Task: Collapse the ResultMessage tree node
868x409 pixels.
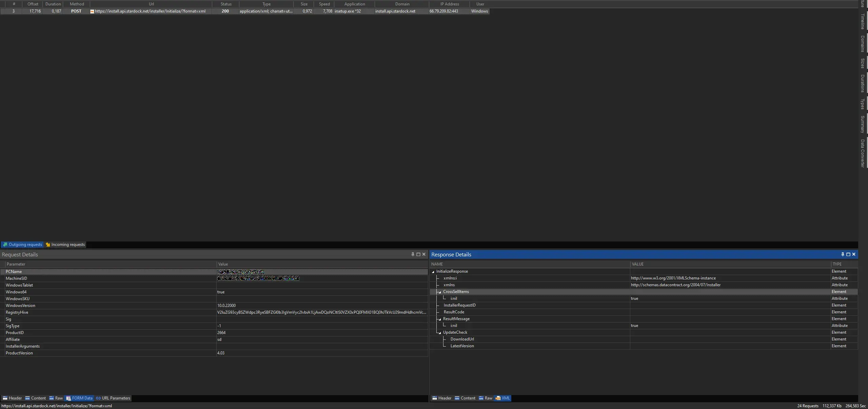Action: click(439, 319)
